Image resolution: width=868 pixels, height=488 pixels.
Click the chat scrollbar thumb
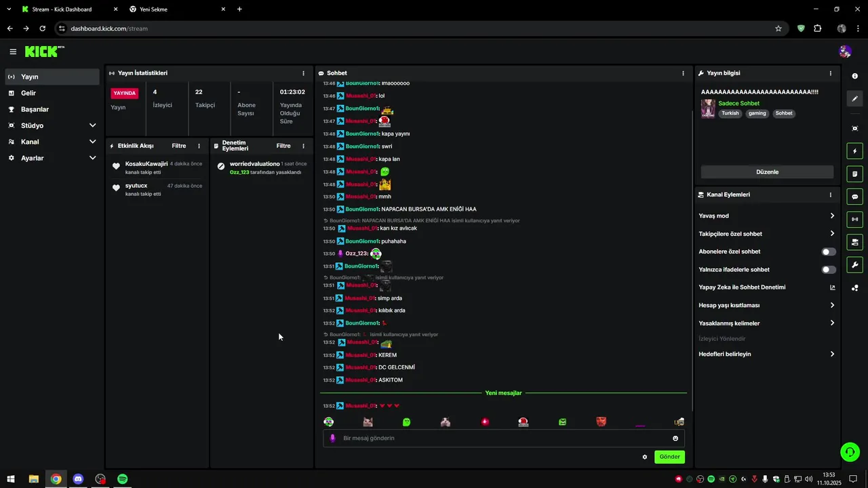(x=691, y=260)
